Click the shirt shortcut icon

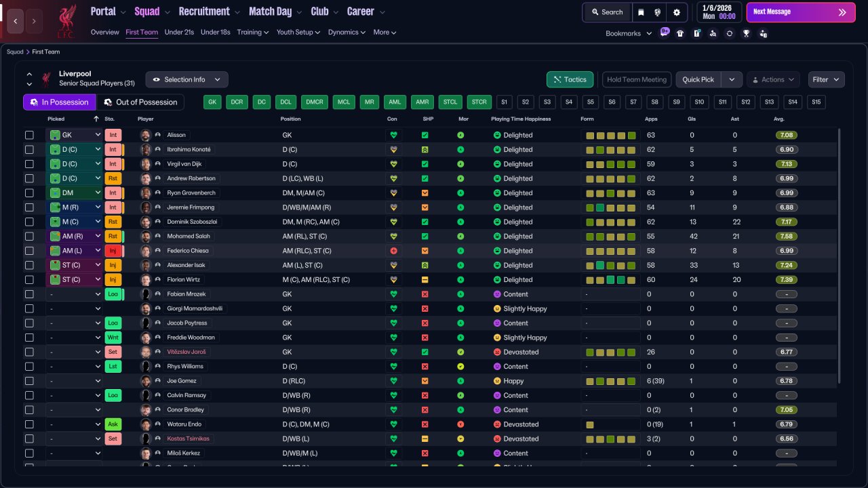(x=680, y=33)
